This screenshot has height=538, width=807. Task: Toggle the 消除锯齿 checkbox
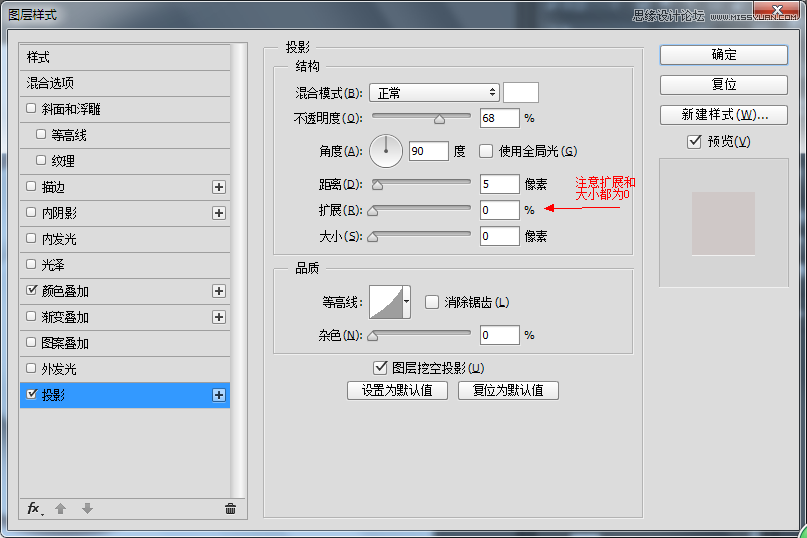pyautogui.click(x=432, y=302)
